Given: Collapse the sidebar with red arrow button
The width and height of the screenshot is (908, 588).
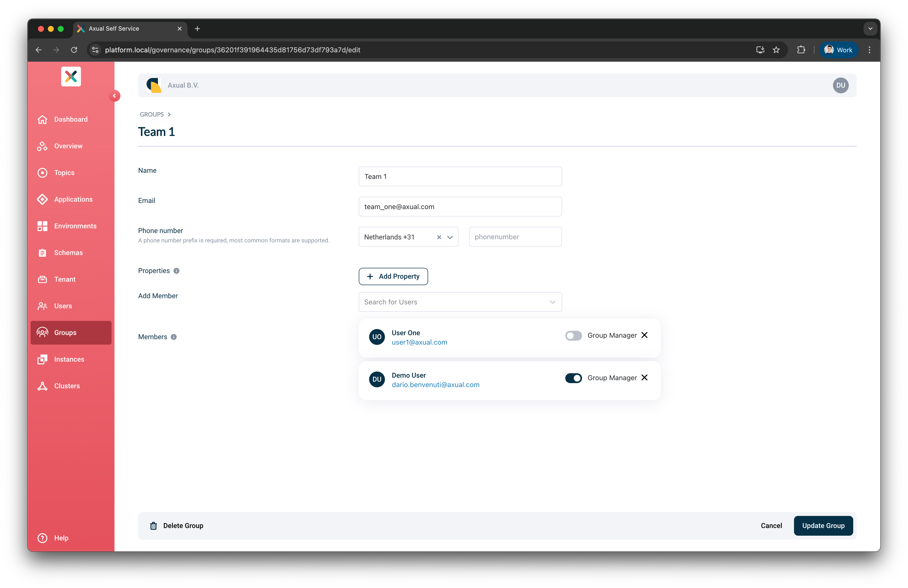Looking at the screenshot, I should [x=114, y=96].
